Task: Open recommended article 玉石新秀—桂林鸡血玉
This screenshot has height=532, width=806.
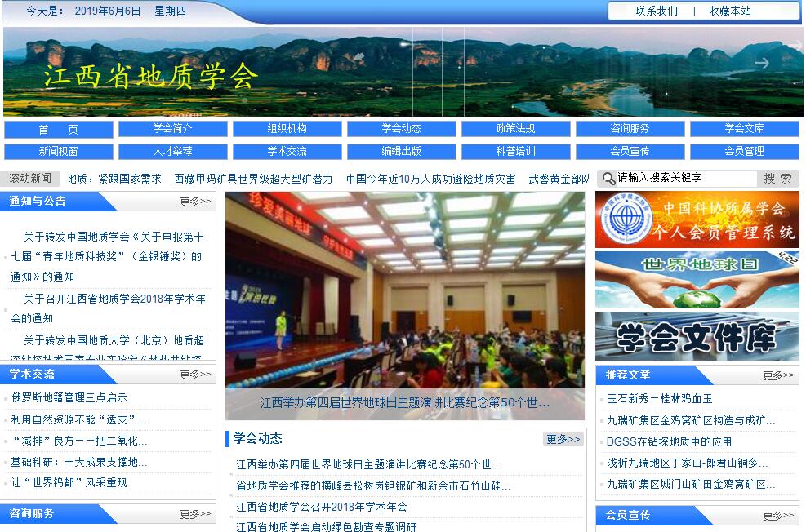Action: [660, 398]
